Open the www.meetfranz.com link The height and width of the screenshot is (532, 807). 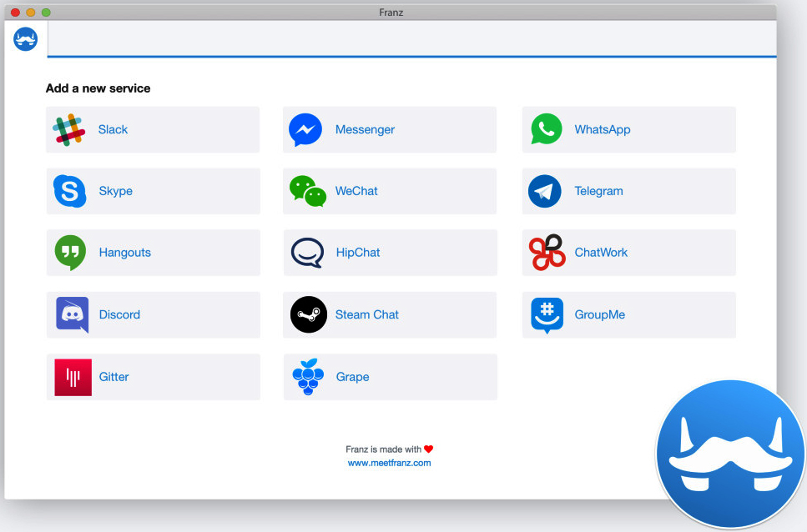(389, 463)
